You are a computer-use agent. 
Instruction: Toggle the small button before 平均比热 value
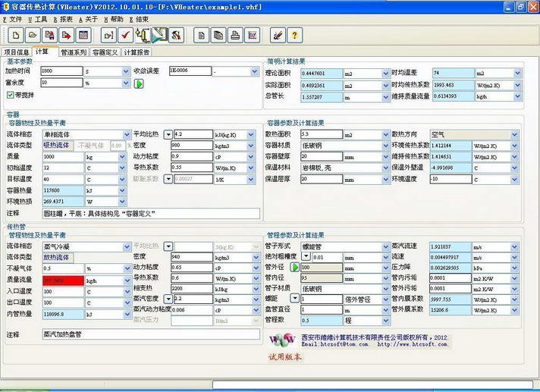tap(168, 133)
